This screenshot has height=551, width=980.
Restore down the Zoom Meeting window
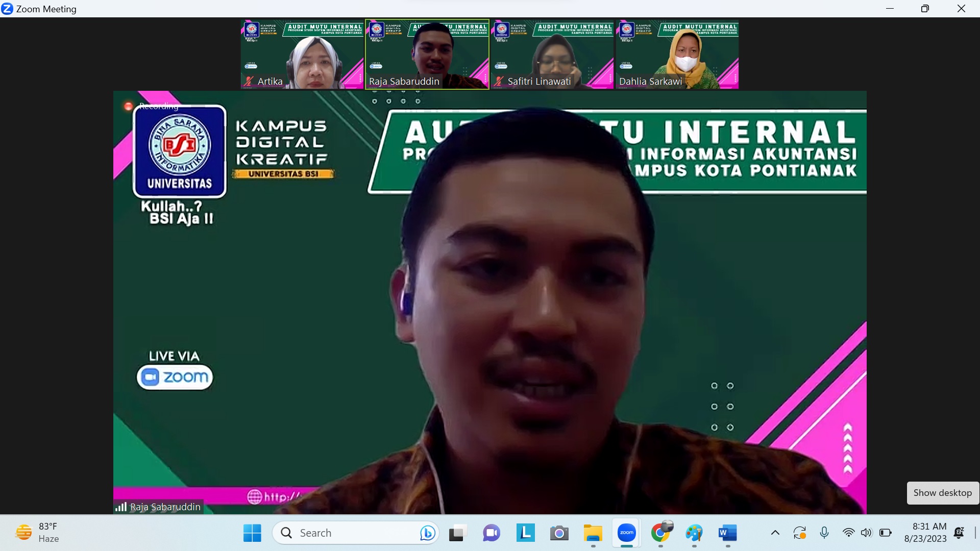coord(925,9)
